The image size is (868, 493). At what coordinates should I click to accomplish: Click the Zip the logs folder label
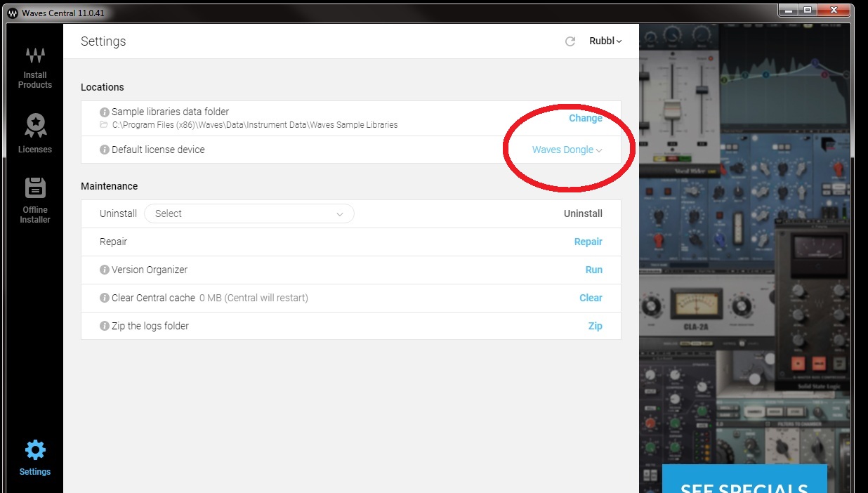[x=150, y=326]
